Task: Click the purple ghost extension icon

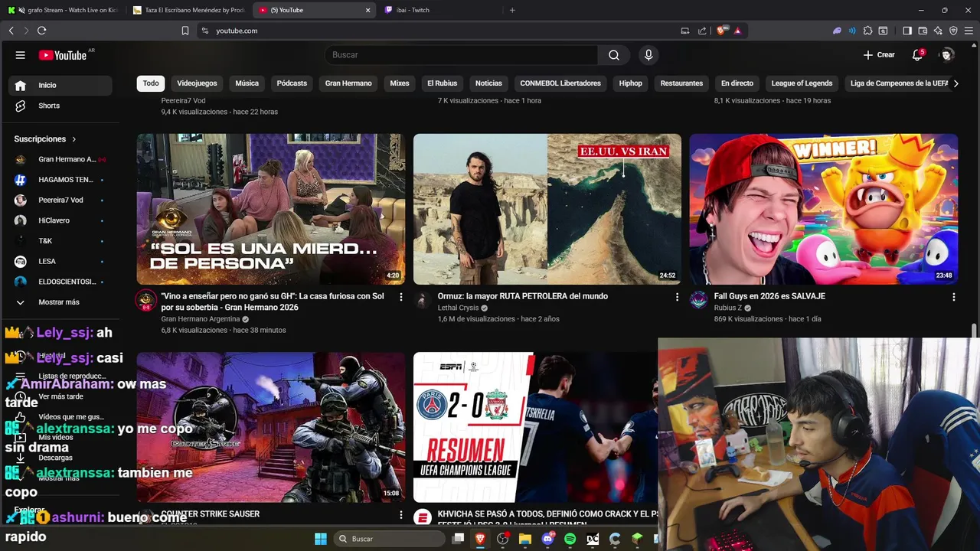Action: point(838,31)
